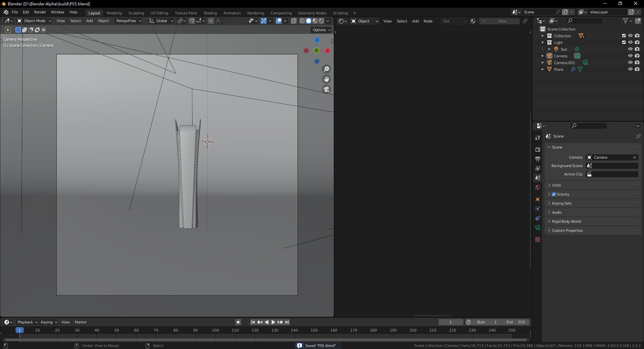This screenshot has height=349, width=644.
Task: Open the World properties tab icon
Action: (538, 187)
